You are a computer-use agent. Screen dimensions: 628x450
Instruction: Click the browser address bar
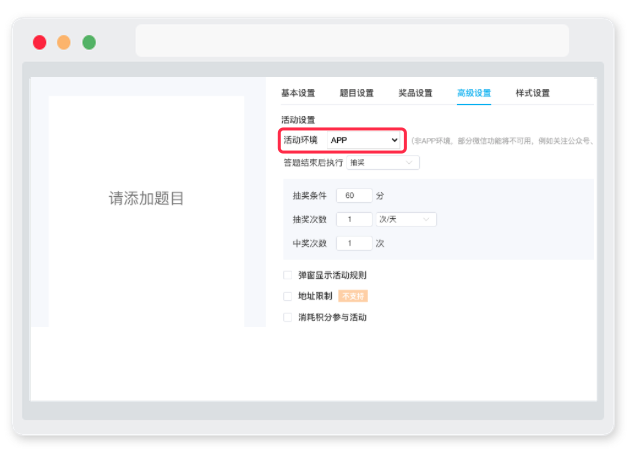tap(352, 40)
